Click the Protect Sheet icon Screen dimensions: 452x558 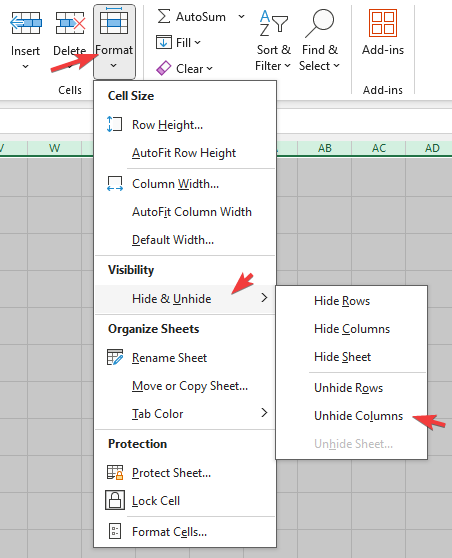[x=115, y=473]
